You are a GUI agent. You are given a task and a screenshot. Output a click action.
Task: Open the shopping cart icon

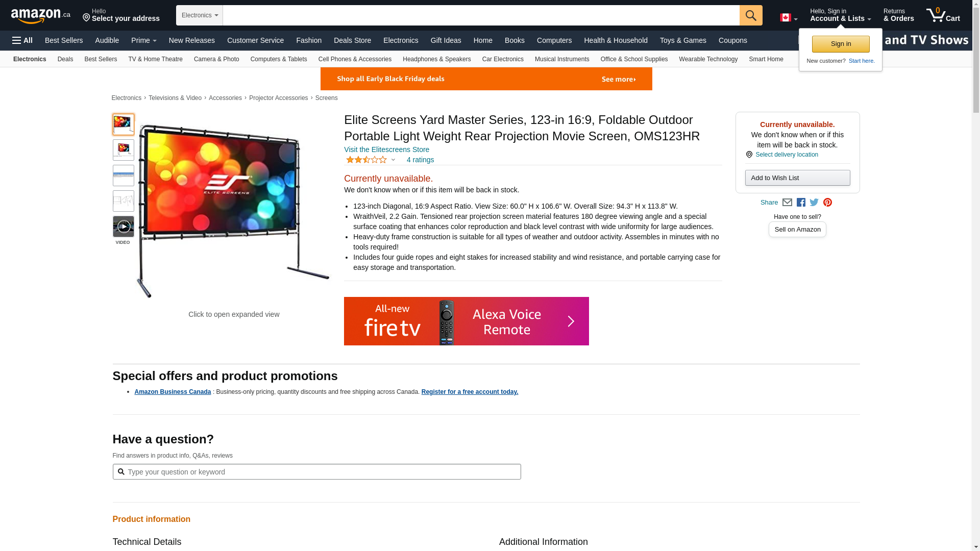[x=943, y=15]
